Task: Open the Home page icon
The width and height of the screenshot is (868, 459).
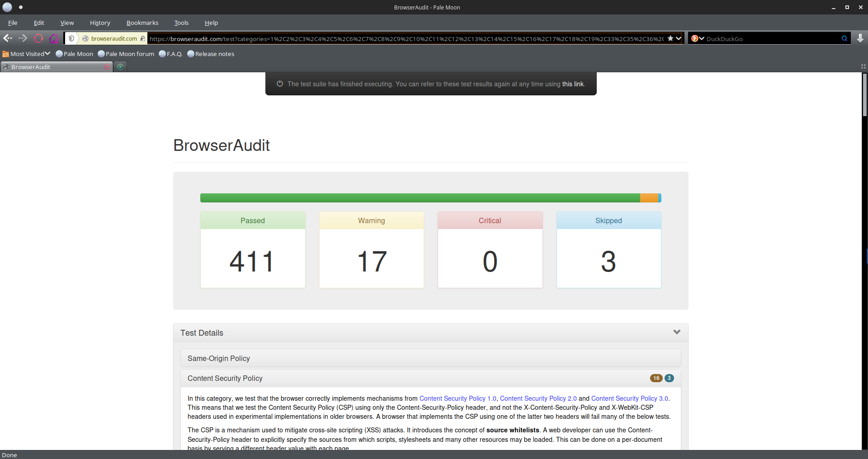Action: pyautogui.click(x=54, y=38)
